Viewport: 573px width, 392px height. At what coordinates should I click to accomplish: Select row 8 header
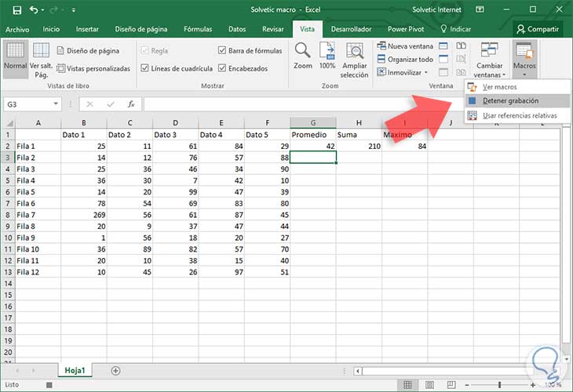tap(8, 215)
